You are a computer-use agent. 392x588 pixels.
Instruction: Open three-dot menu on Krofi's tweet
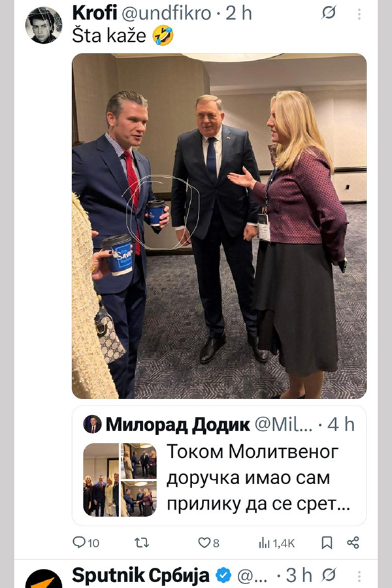click(x=359, y=14)
